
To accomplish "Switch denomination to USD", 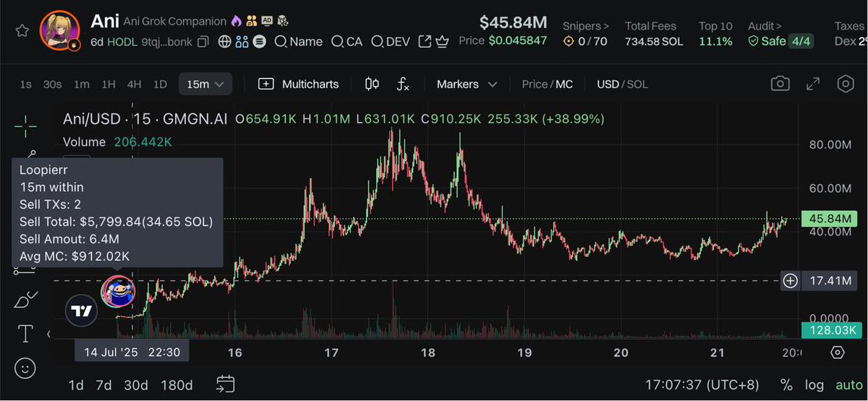I will coord(608,85).
